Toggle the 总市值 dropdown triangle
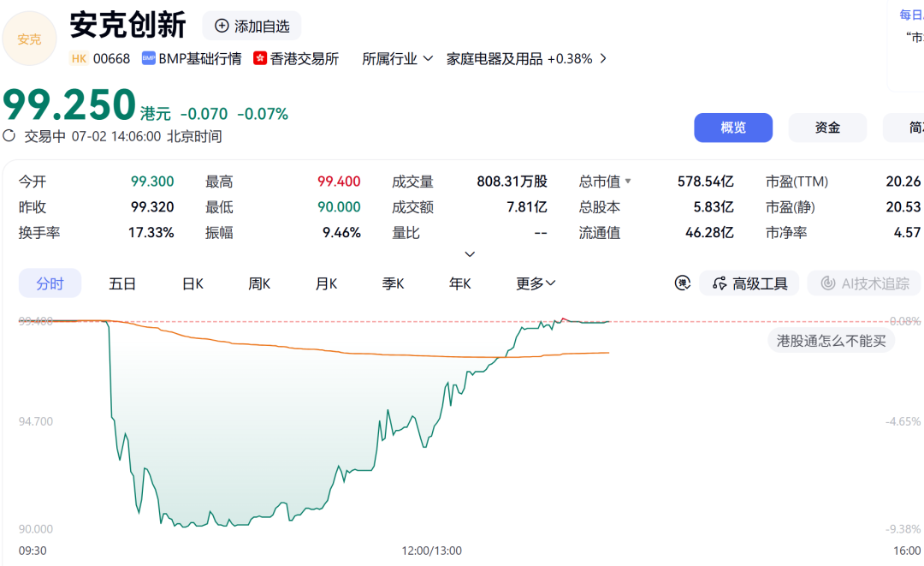Screen dimensions: 924x566 click(628, 181)
